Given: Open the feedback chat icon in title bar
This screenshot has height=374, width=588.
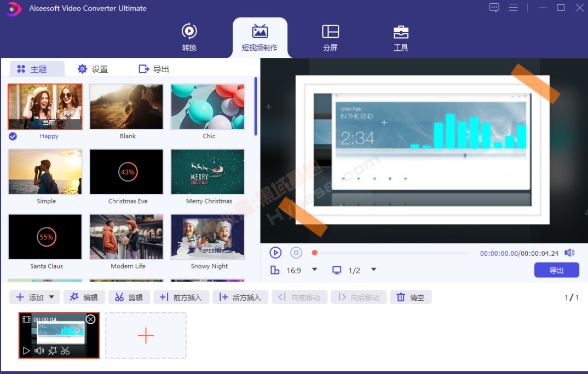Looking at the screenshot, I should 494,8.
